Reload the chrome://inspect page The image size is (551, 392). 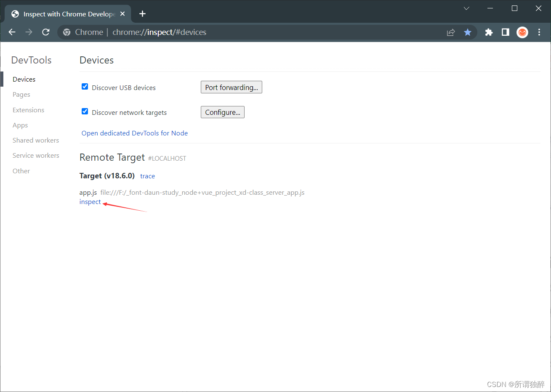click(46, 32)
